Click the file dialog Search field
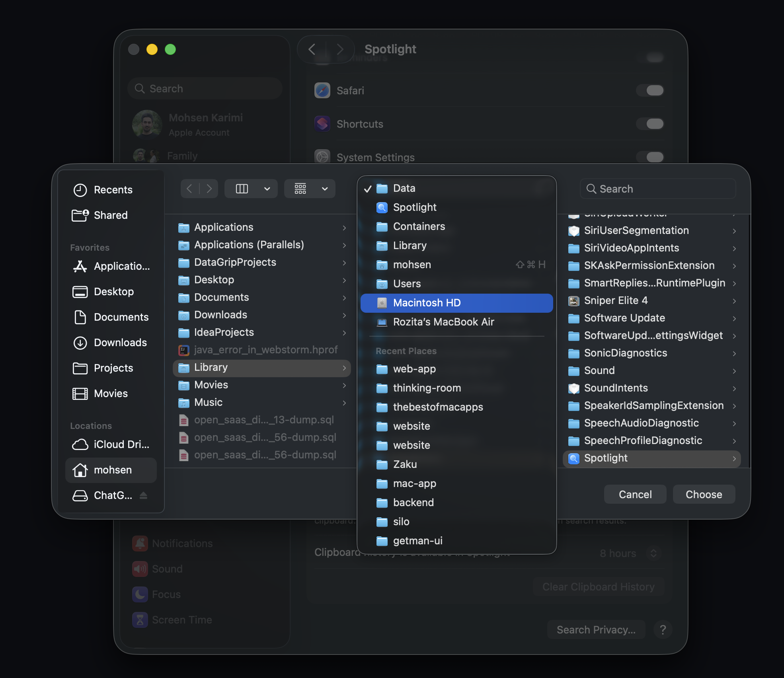This screenshot has width=784, height=678. (x=658, y=189)
